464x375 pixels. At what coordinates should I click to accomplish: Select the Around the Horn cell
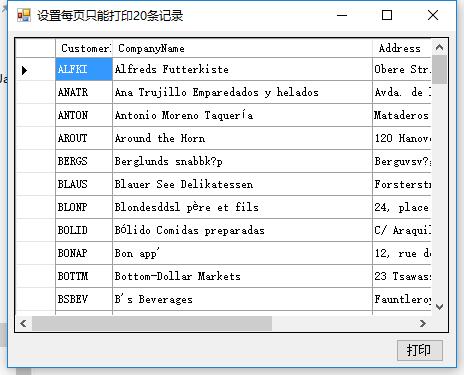pyautogui.click(x=242, y=138)
